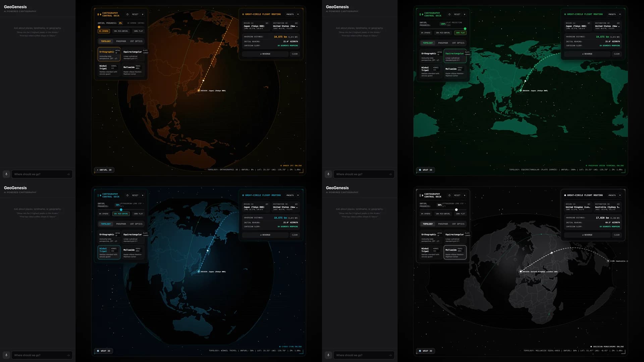The image size is (644, 362).
Task: Click the clock icon beside RESET in cyan deck
Action: tap(127, 195)
